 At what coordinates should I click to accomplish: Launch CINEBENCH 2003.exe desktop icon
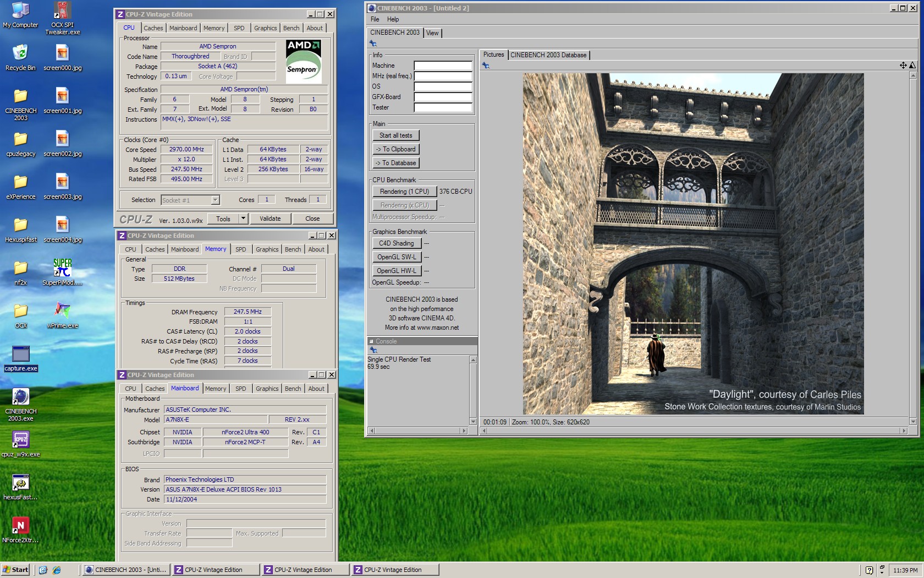coord(20,405)
